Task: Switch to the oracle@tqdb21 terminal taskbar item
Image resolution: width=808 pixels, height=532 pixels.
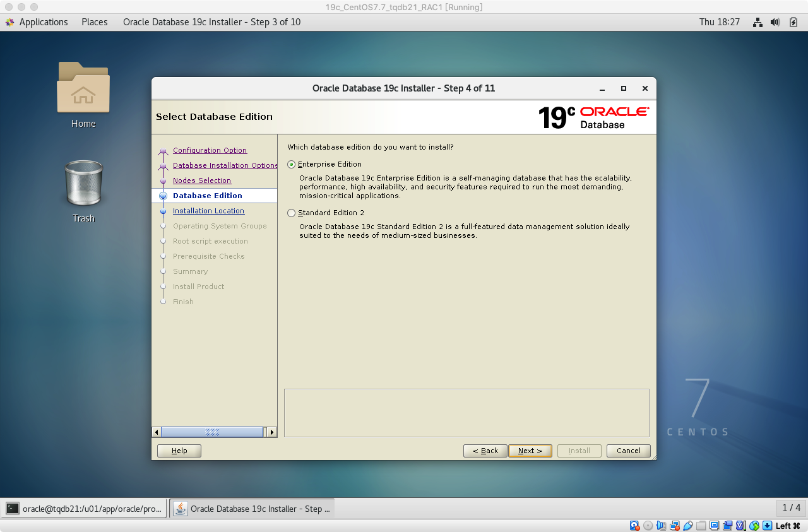Action: (x=84, y=509)
